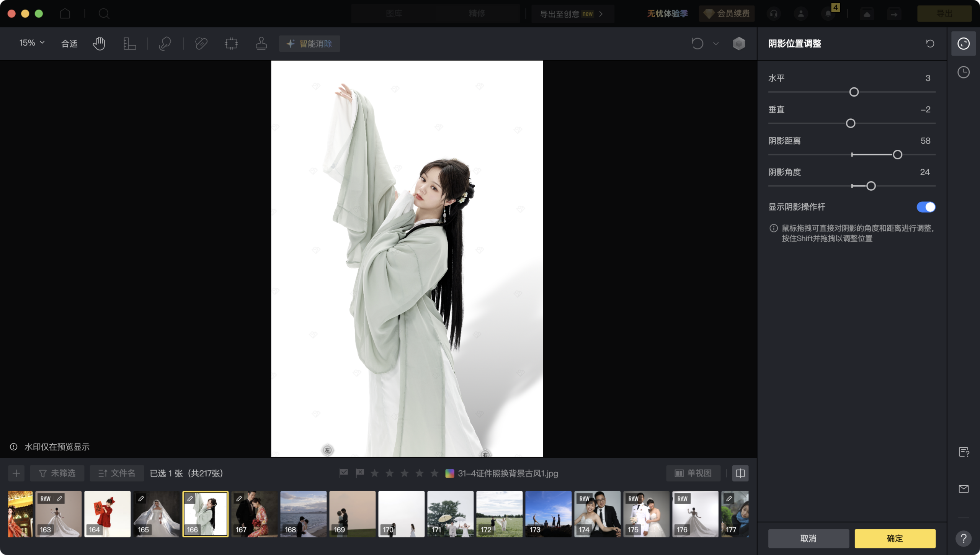This screenshot has width=980, height=555.
Task: Open the history clock panel
Action: tap(963, 72)
